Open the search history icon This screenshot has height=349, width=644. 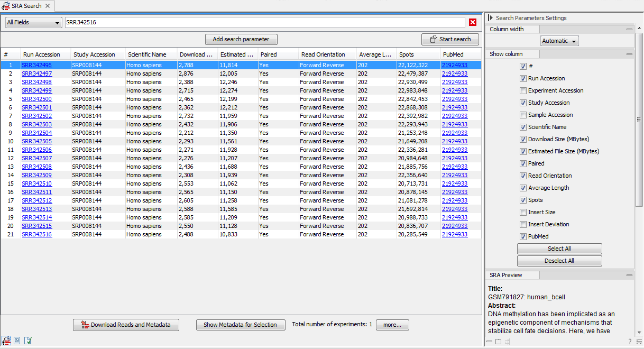coord(17,341)
